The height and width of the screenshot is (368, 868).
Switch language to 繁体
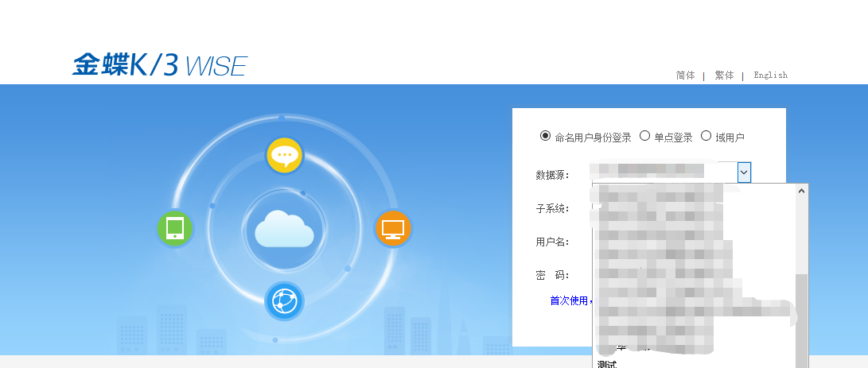(x=724, y=76)
